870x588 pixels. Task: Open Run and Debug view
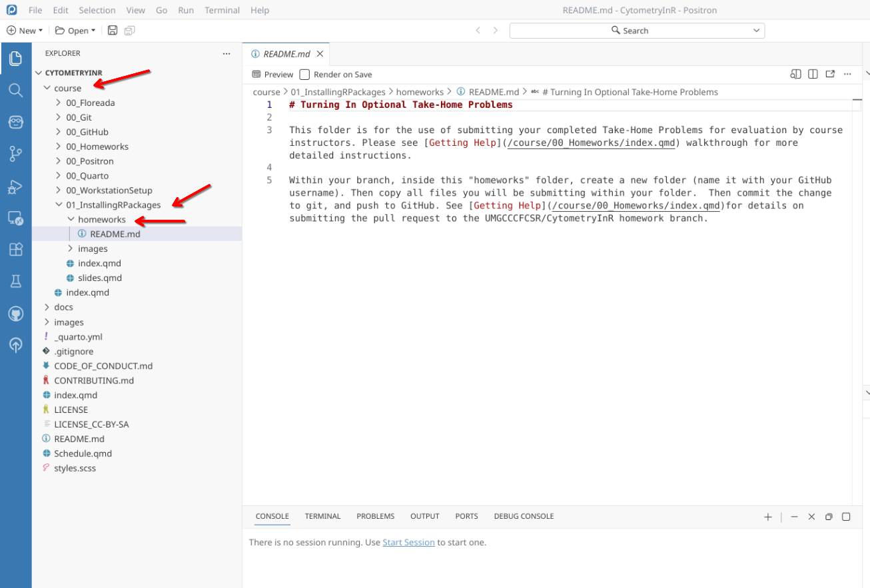[15, 186]
